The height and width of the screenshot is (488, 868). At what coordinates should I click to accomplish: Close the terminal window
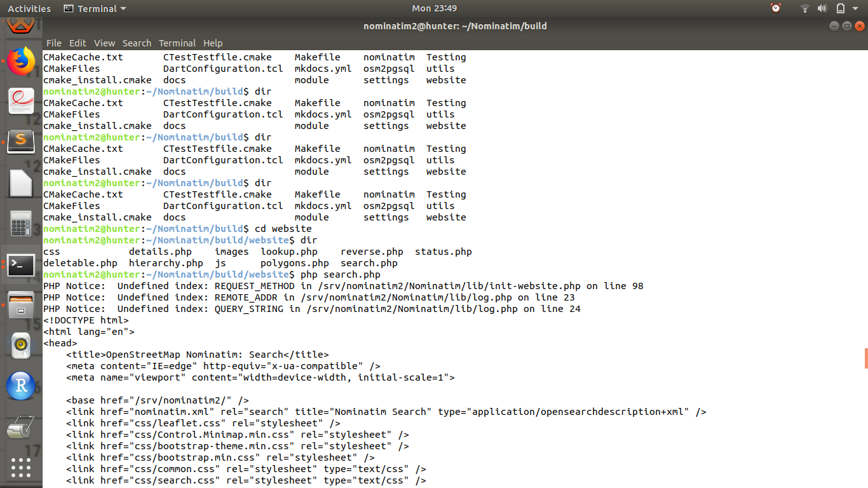(x=860, y=26)
